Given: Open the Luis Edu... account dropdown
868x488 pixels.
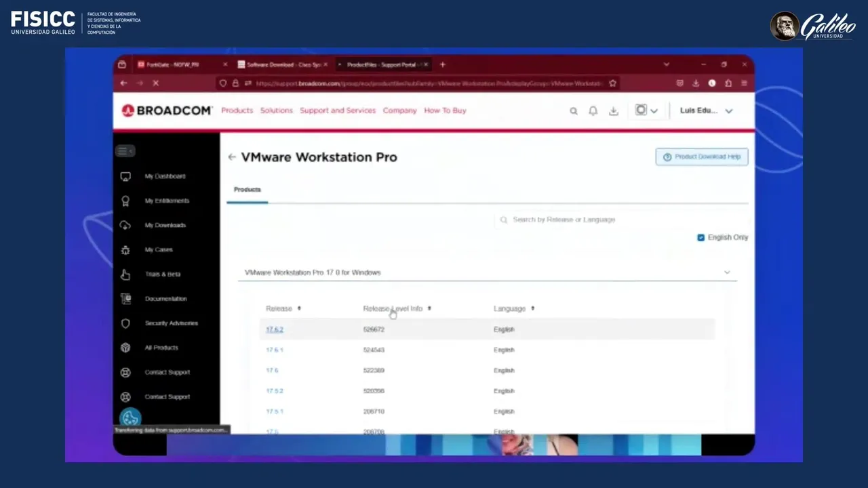Looking at the screenshot, I should pos(706,110).
